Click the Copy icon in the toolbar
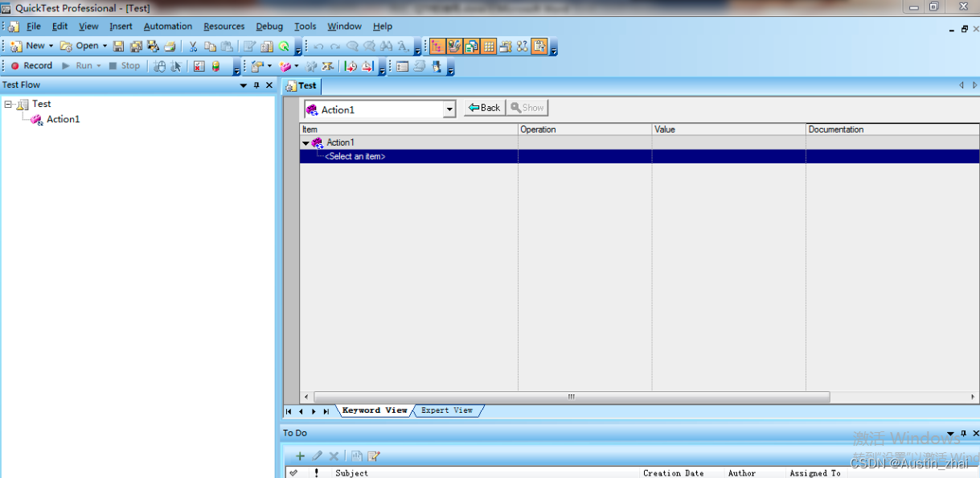This screenshot has height=478, width=980. (x=210, y=46)
